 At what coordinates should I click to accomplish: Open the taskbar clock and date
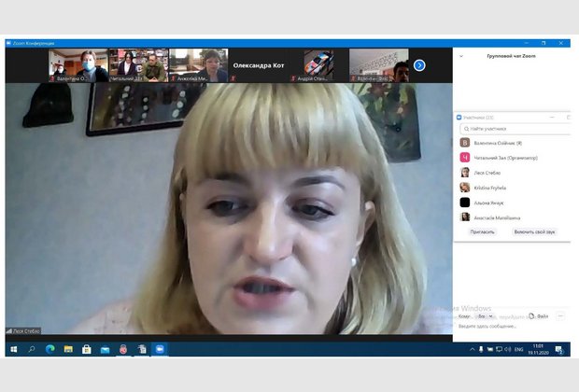[x=539, y=349]
